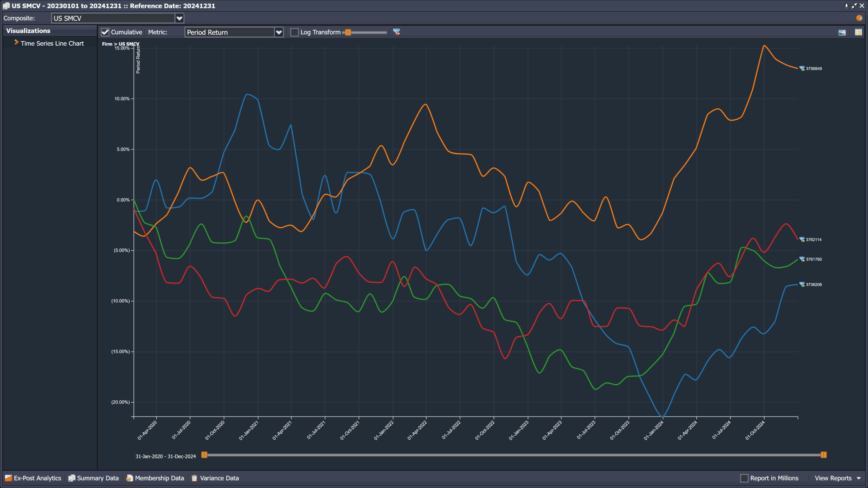This screenshot has width=868, height=488.
Task: Click the window icon beside the US SMCV title
Action: 6,6
